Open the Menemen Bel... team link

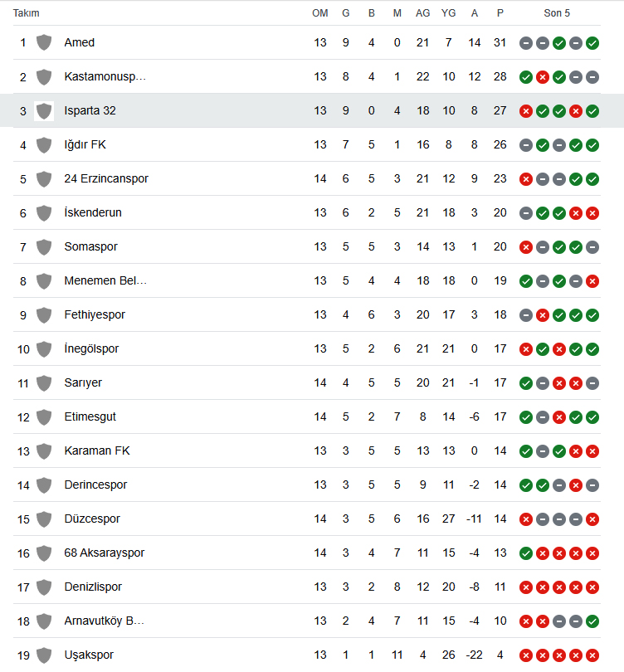105,280
